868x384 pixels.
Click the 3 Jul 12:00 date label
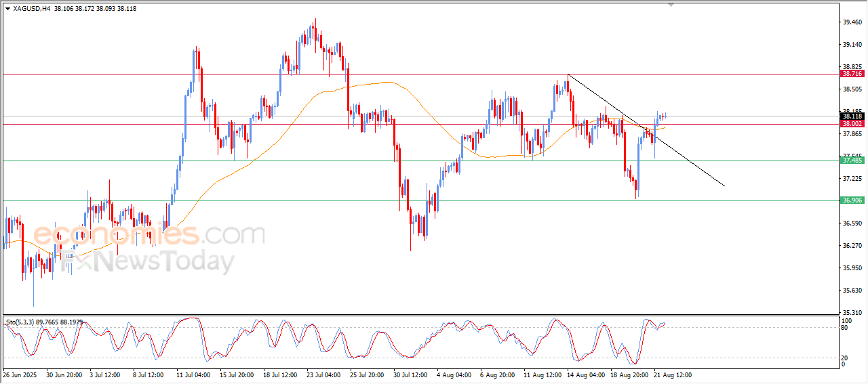tap(106, 375)
